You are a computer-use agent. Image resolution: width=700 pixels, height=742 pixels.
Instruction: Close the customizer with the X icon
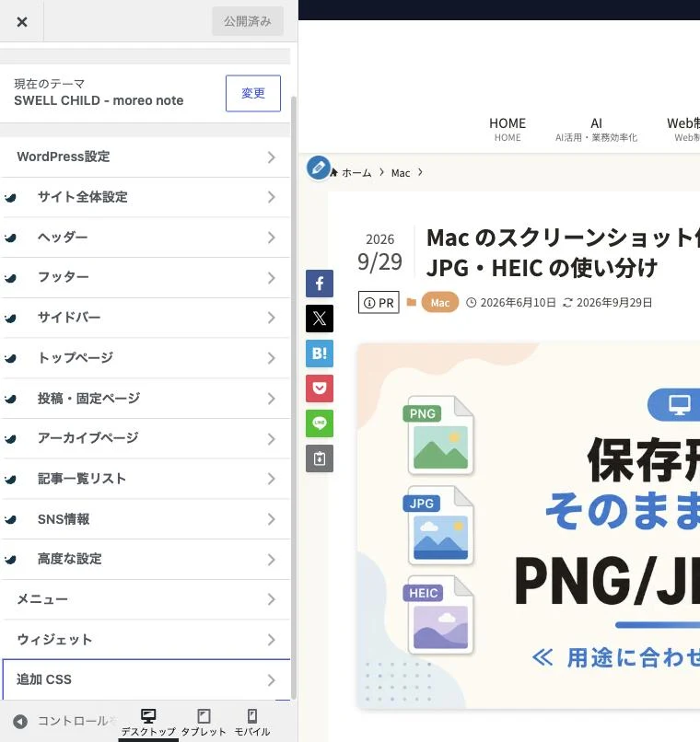(22, 22)
